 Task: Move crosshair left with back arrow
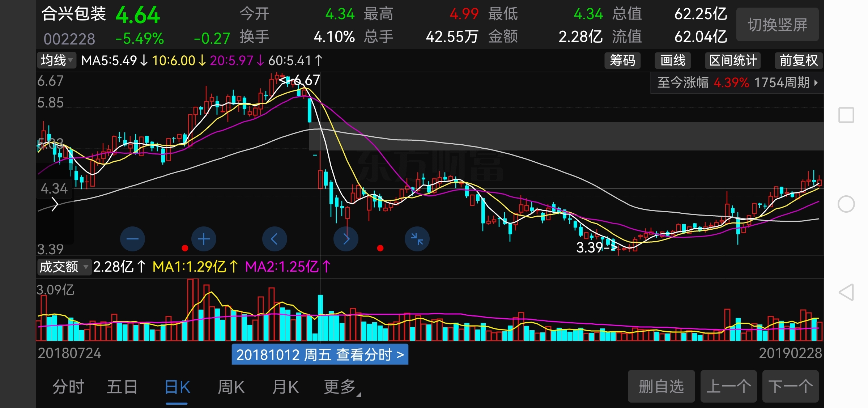pyautogui.click(x=275, y=239)
